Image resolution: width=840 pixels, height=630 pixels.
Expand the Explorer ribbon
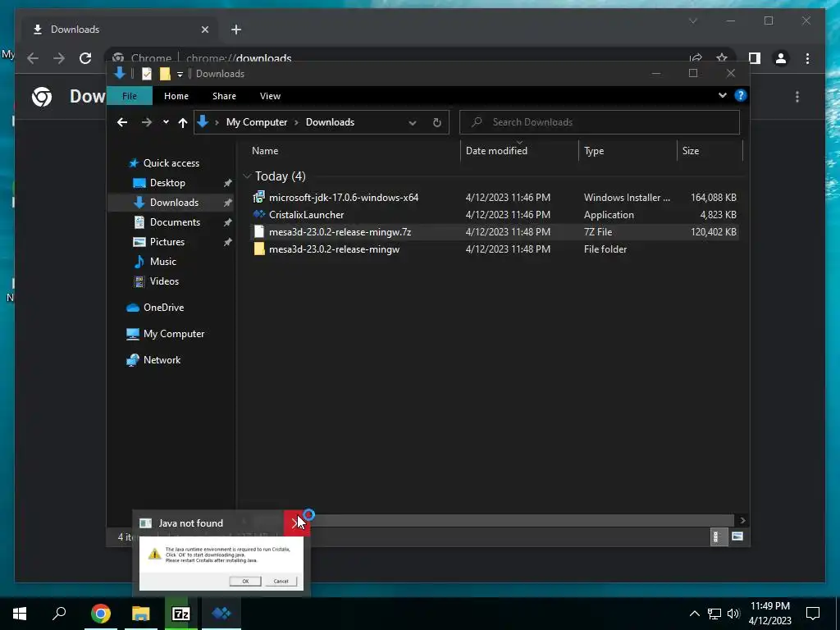(x=722, y=95)
